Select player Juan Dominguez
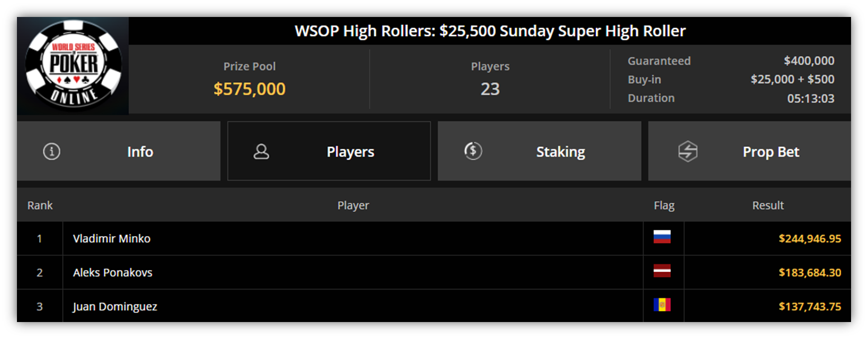This screenshot has width=868, height=339. pyautogui.click(x=115, y=307)
